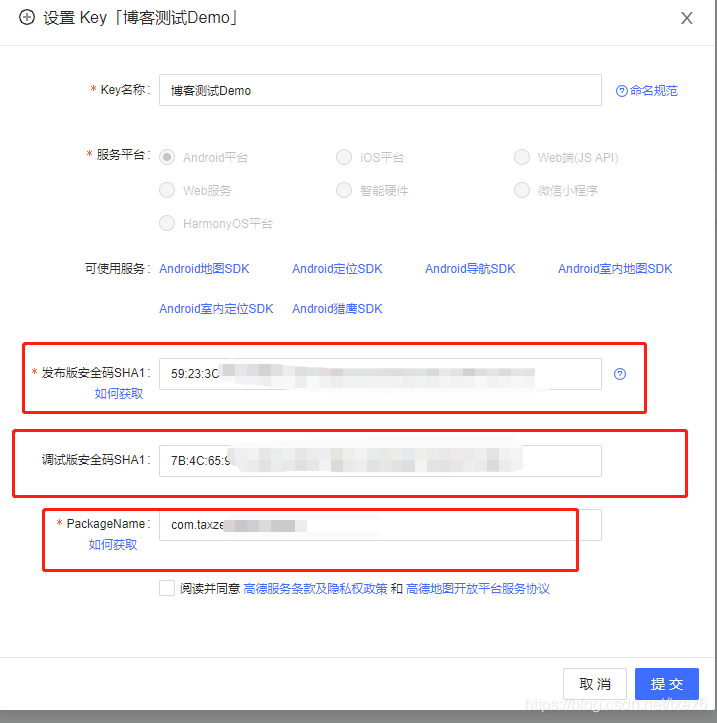The height and width of the screenshot is (723, 717).
Task: Open the Android定位SDK service link
Action: [337, 269]
